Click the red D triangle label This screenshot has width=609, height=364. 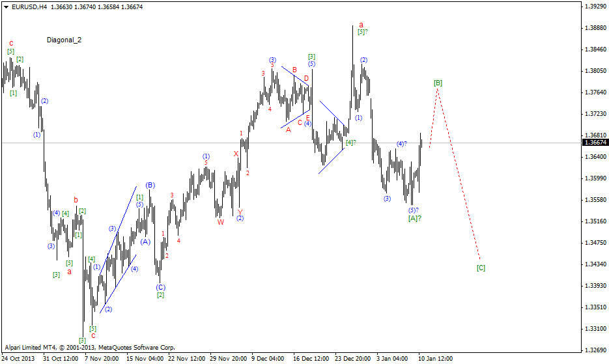tap(306, 79)
